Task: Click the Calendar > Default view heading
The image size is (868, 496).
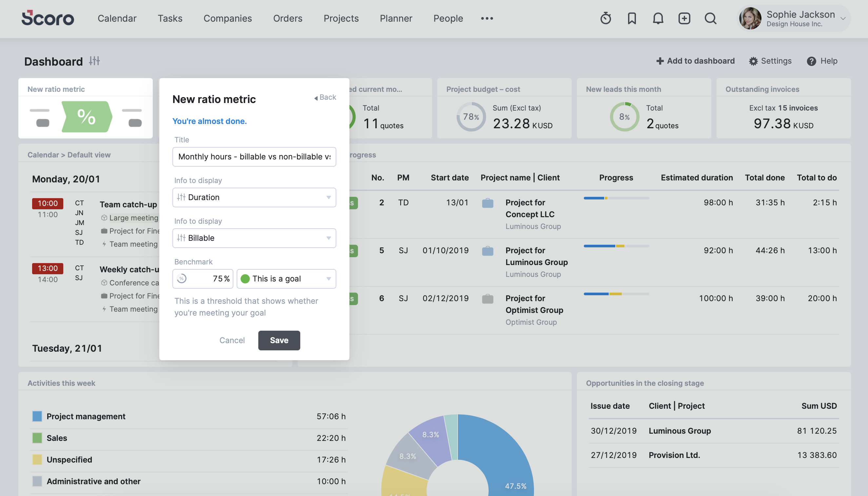Action: (x=69, y=155)
